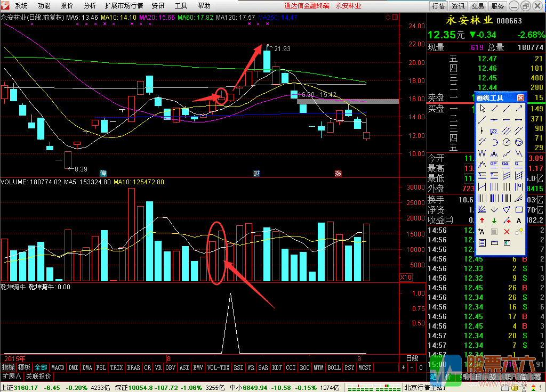The height and width of the screenshot is (392, 546).
Task: Open the 扩展市场行情 menu
Action: pos(124,6)
